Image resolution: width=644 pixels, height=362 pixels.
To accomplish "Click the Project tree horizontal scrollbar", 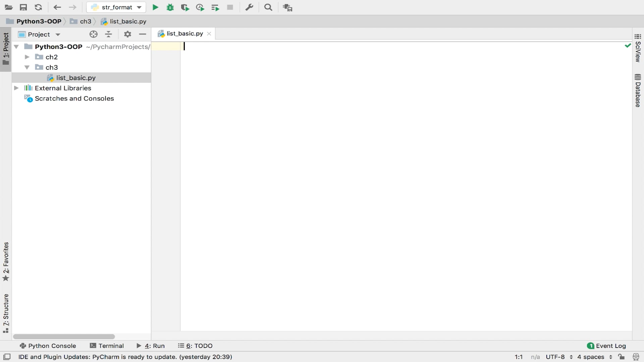I will tap(64, 337).
